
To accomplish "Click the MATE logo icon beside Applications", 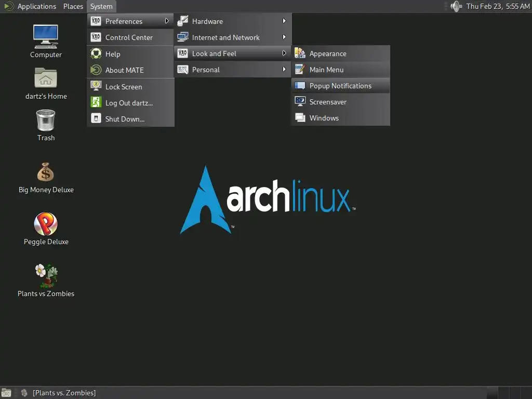I will pos(8,6).
